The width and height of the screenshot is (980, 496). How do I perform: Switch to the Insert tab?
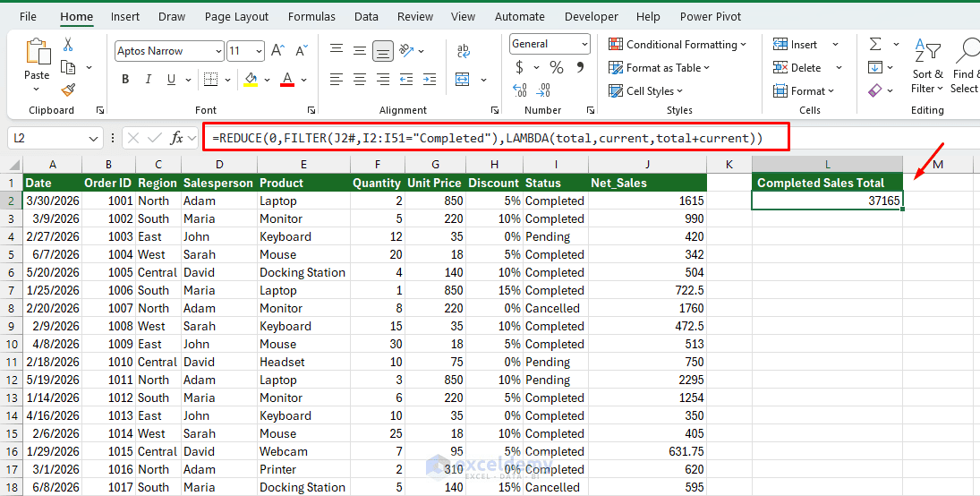pos(125,17)
